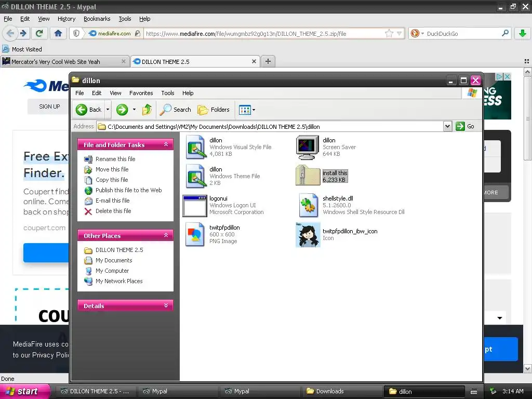Viewport: 532px width, 399px height.
Task: Close the ad with the X icon
Action: pos(507,77)
